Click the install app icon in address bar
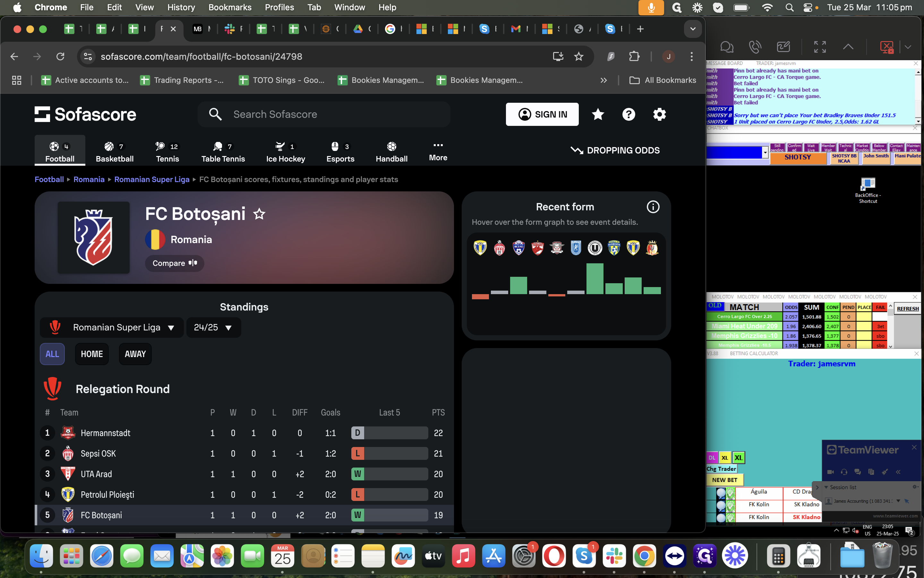924x578 pixels. pos(558,57)
